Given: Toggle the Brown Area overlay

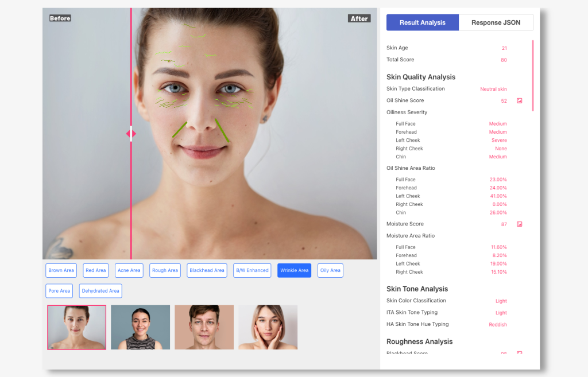Looking at the screenshot, I should click(x=61, y=270).
